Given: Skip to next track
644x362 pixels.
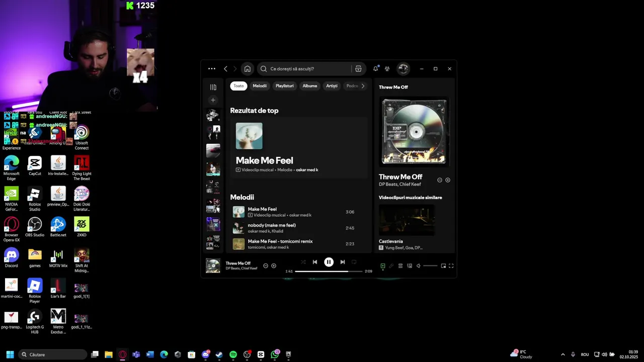Looking at the screenshot, I should click(x=343, y=262).
